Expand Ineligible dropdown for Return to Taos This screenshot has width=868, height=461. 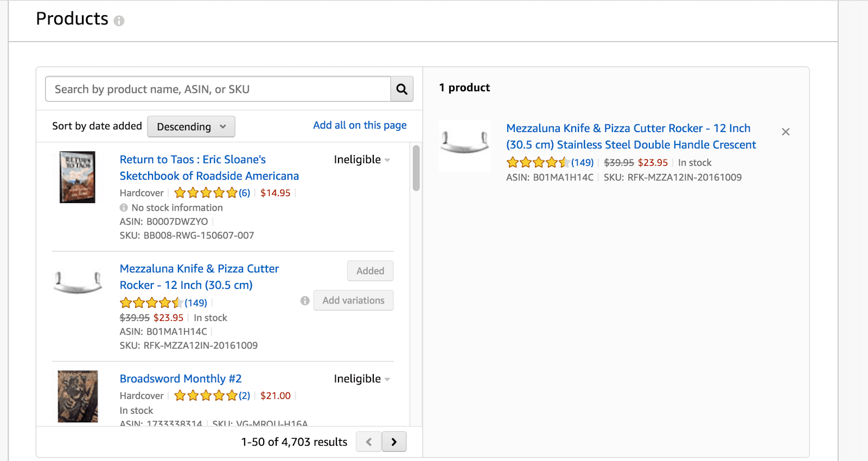(362, 160)
